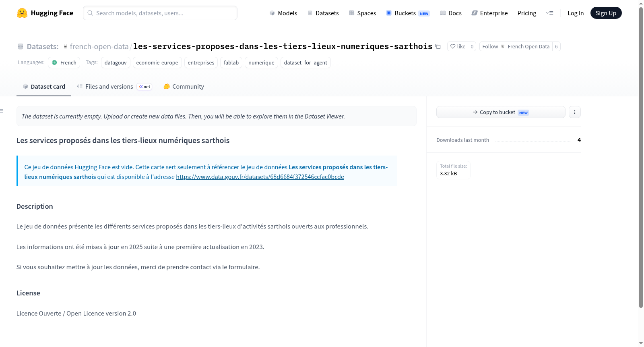The width and height of the screenshot is (644, 347).
Task: Open Datasets via its database icon
Action: pos(310,13)
